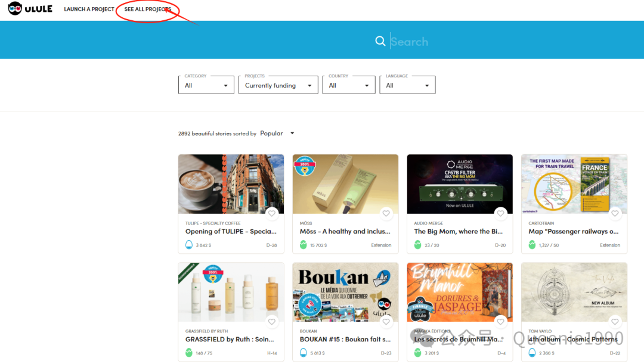
Task: Open title 'The Big Mom, where the Bi...'
Action: (459, 232)
